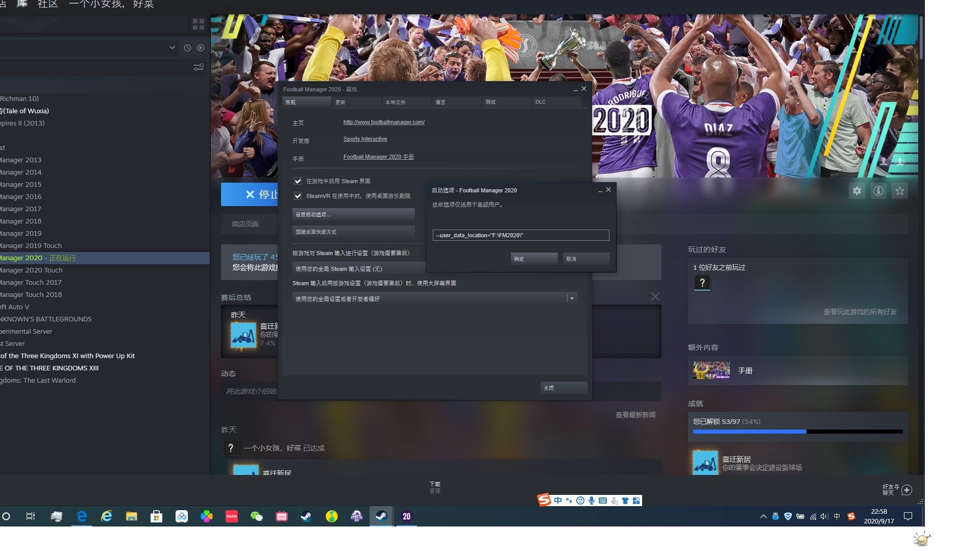Viewport: 980px width, 551px height.
Task: Switch to the 本地文件 tab
Action: (x=406, y=102)
